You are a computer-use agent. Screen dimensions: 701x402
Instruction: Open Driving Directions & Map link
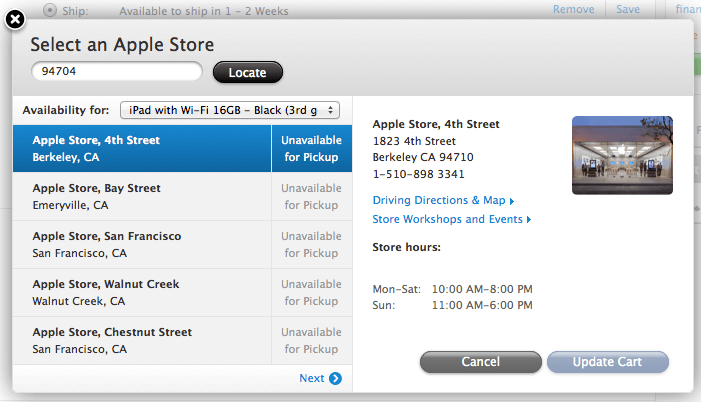click(x=443, y=200)
